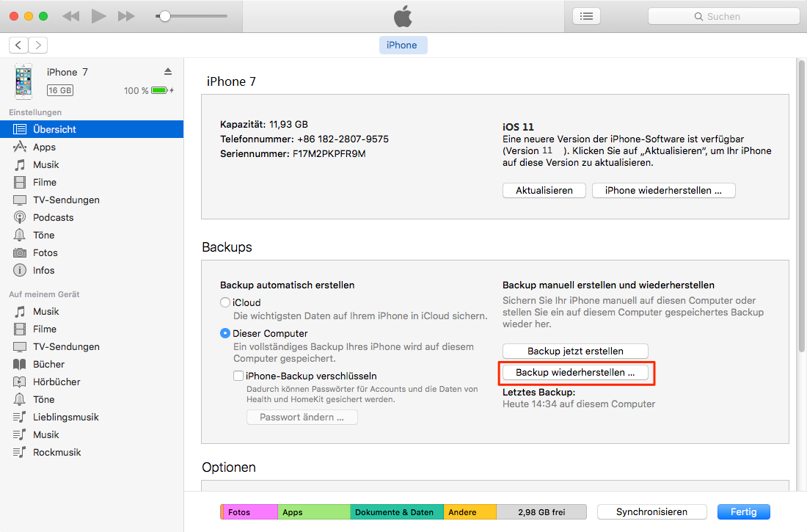807x532 pixels.
Task: Click the Passwort ändern button
Action: 302,417
